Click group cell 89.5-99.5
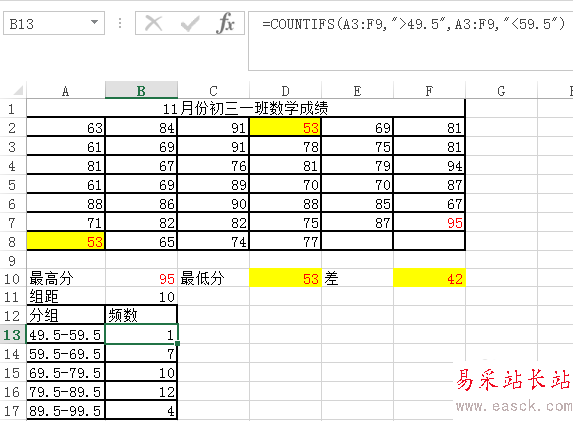This screenshot has width=573, height=421. coord(66,410)
